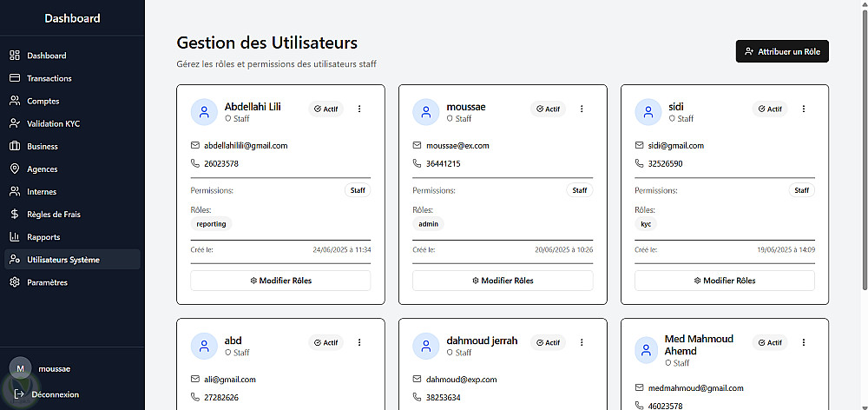Click the Business briefcase icon
This screenshot has height=410, width=868.
[15, 146]
